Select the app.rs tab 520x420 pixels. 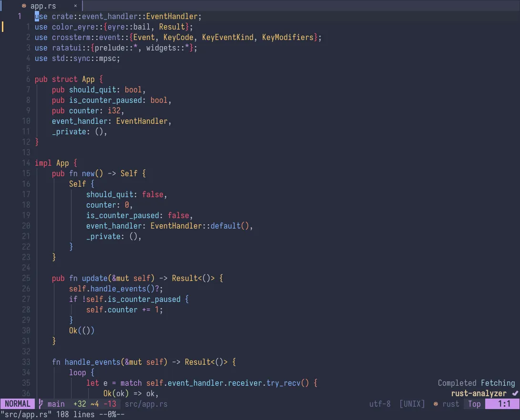(x=43, y=6)
